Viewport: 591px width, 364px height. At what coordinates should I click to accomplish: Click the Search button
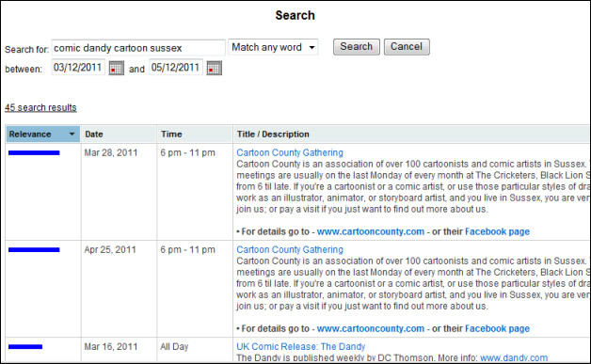tap(356, 47)
